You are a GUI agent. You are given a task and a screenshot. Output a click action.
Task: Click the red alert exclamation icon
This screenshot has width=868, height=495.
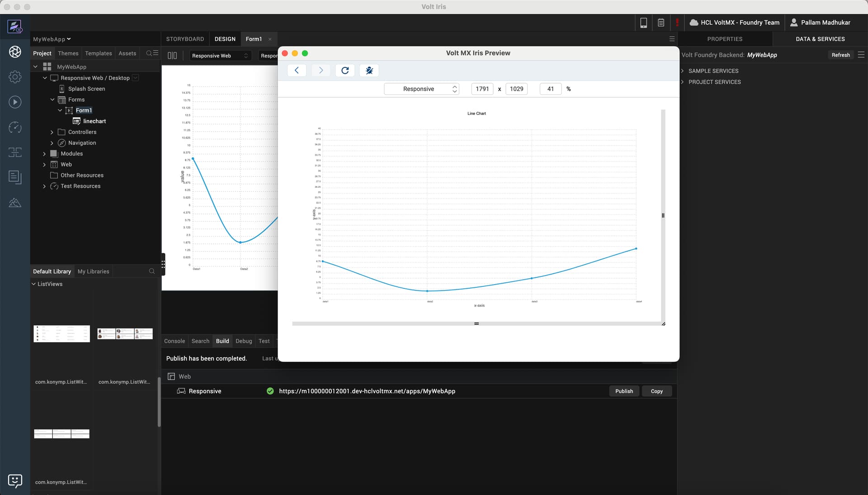[677, 23]
